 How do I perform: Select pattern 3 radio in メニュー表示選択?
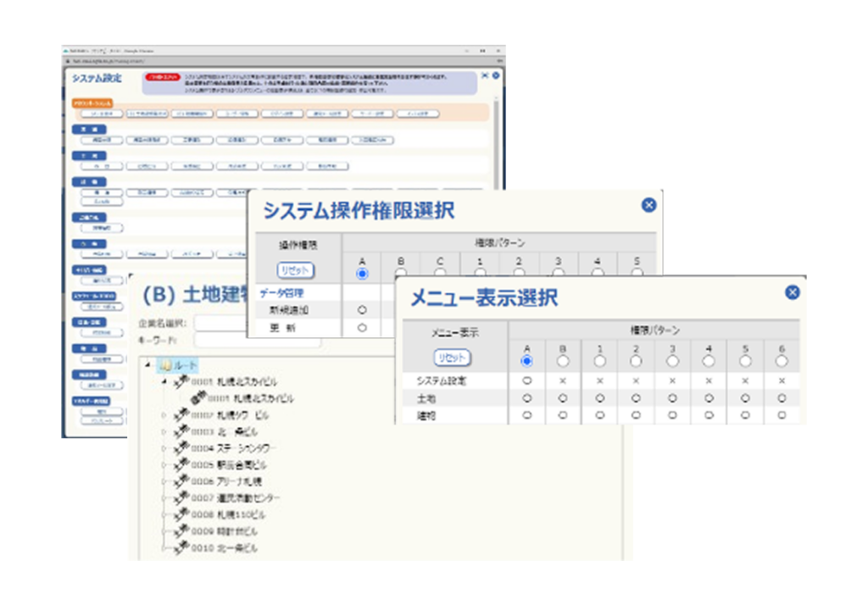coord(672,361)
